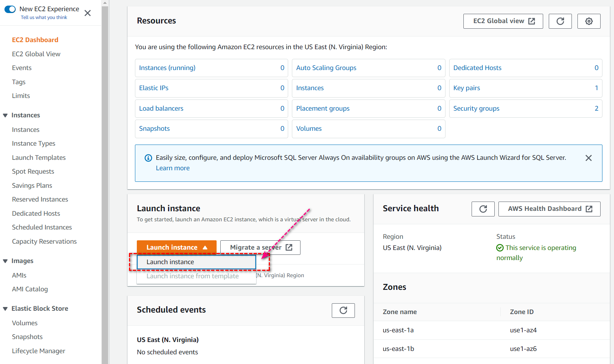
Task: Click the Migrate a server button
Action: tap(260, 247)
